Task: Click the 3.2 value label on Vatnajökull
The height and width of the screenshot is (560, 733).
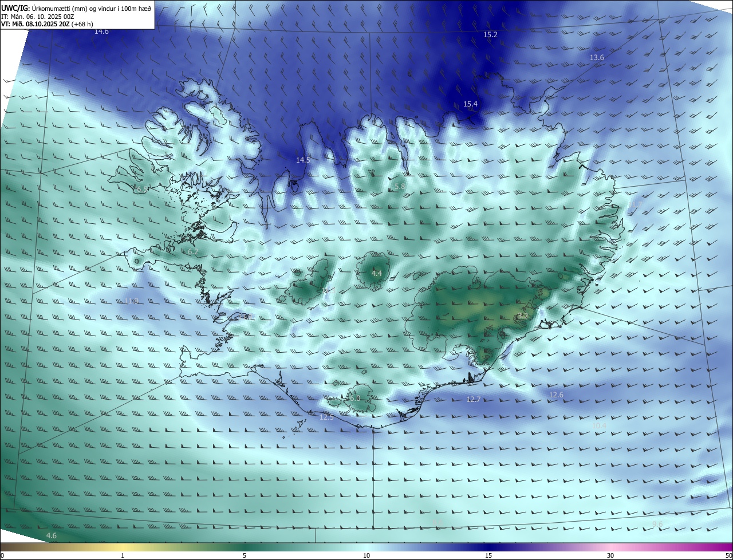Action: click(x=523, y=316)
